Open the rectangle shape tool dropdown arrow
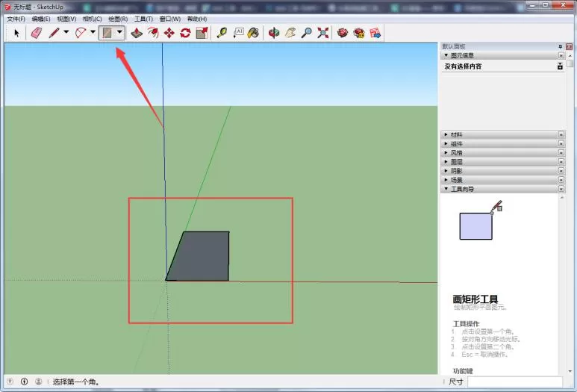This screenshot has width=577, height=392. [119, 32]
